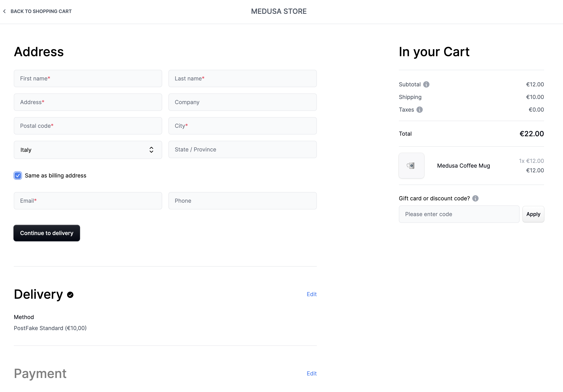
Task: Click BACK TO SHOPPING CART
Action: pyautogui.click(x=41, y=11)
